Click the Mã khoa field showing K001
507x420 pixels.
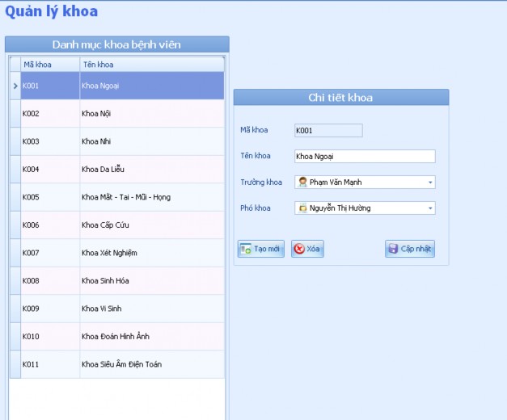click(x=328, y=130)
